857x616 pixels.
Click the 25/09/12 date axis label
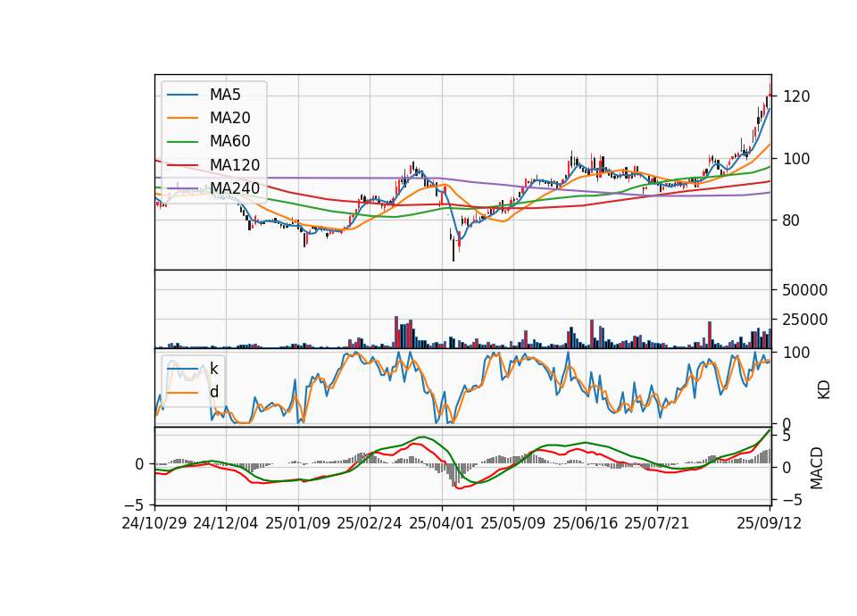[770, 523]
